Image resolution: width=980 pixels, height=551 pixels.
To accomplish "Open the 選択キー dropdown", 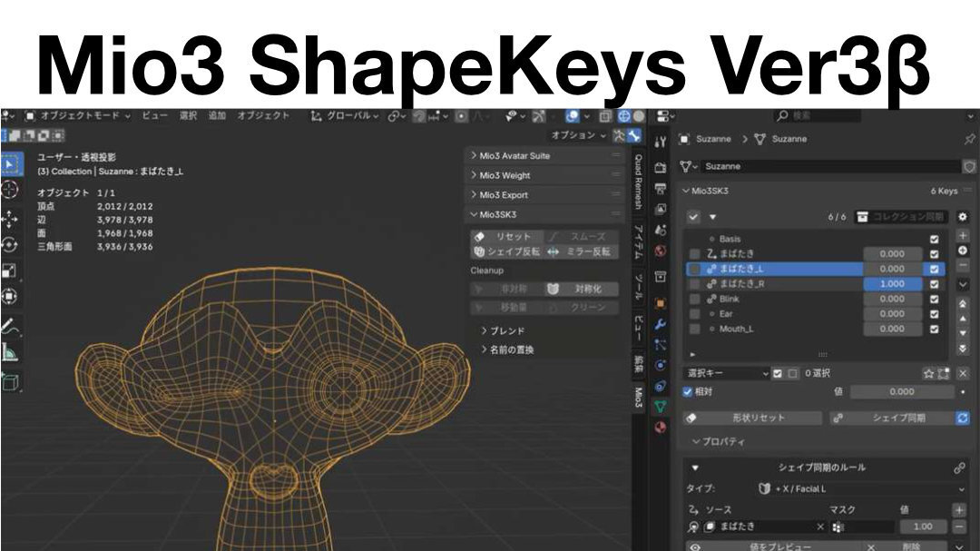I will (726, 373).
